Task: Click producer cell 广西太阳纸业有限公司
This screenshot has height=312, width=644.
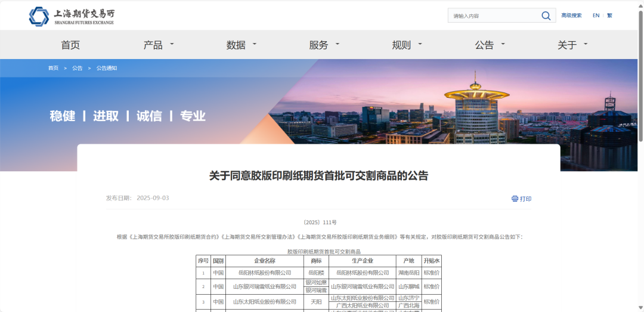Action: (363, 305)
